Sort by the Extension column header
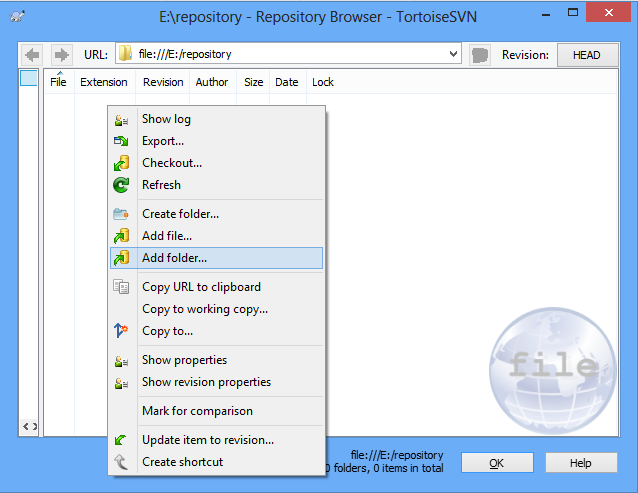Viewport: 638px width, 493px height. tap(104, 82)
